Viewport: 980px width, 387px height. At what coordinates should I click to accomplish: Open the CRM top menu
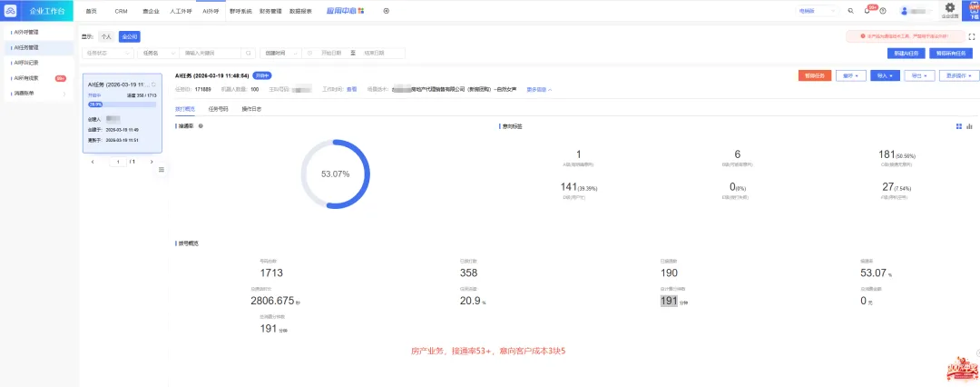pyautogui.click(x=121, y=11)
